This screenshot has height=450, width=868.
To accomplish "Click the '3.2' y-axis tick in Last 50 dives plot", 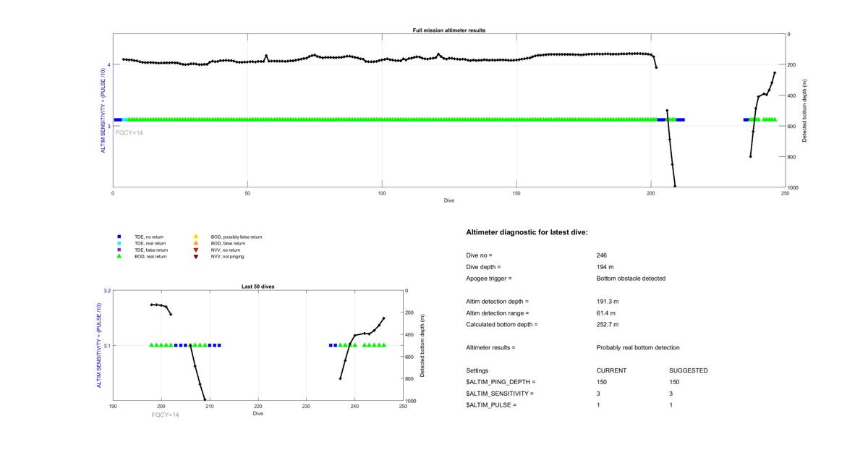I will (107, 291).
